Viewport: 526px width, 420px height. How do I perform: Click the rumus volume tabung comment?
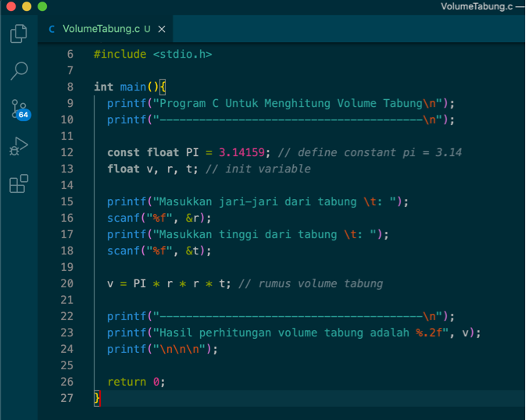point(310,283)
